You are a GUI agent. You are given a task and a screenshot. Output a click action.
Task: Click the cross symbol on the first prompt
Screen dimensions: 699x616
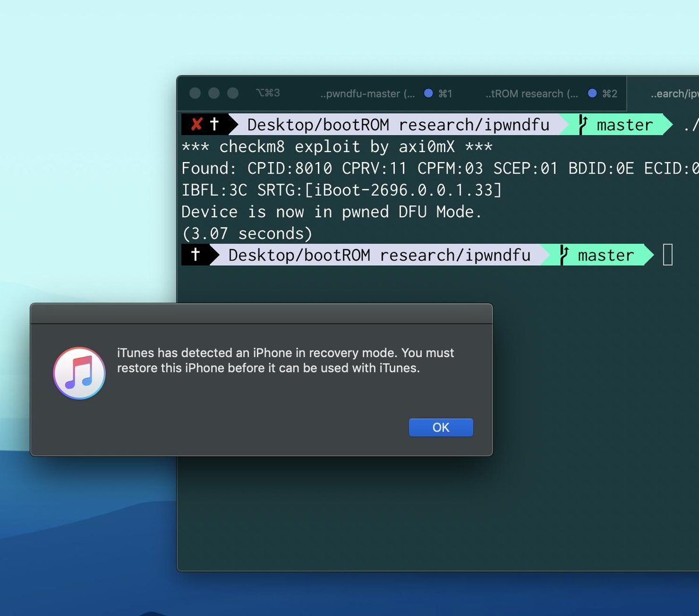click(x=214, y=124)
